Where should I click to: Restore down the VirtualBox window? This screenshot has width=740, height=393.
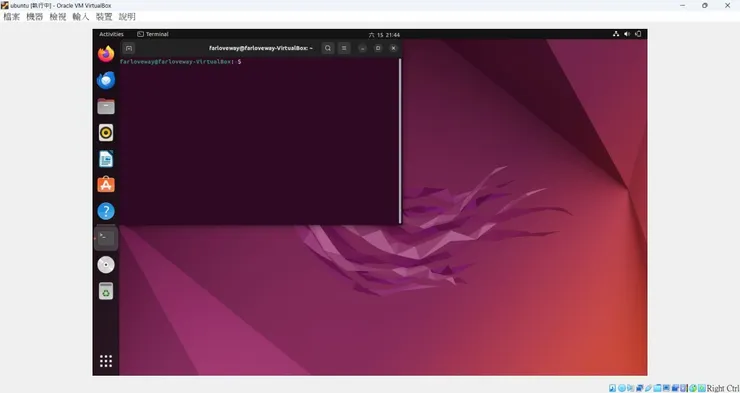(705, 6)
